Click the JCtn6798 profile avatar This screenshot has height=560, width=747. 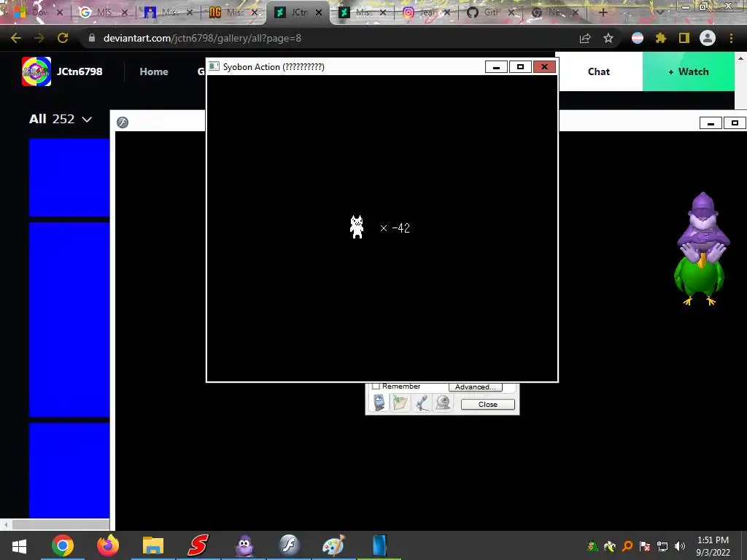(36, 71)
